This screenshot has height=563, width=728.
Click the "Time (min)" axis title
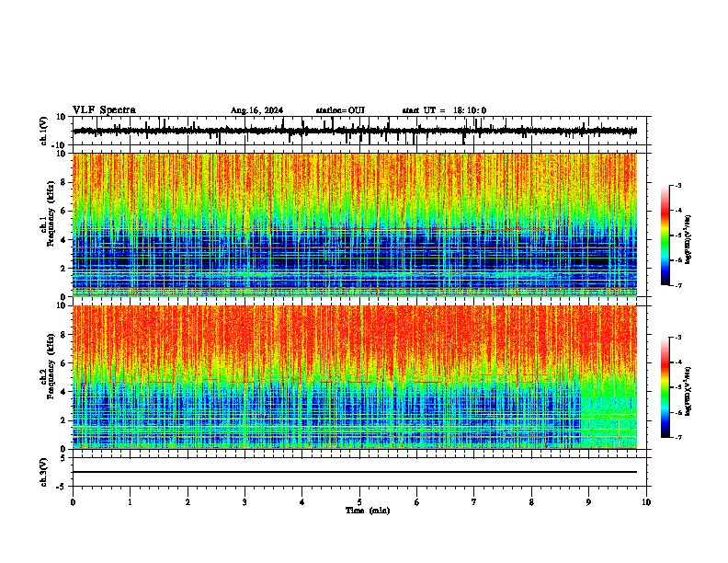coord(368,511)
